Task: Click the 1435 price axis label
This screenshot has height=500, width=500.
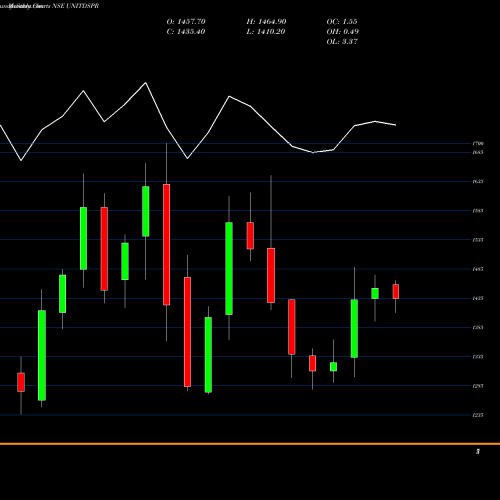Action: coord(478,298)
